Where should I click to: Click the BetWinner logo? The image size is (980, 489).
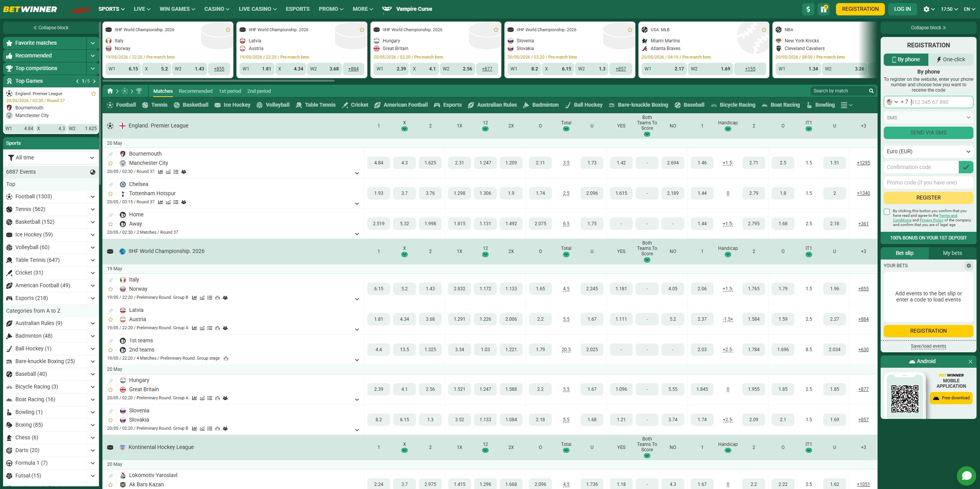coord(30,9)
